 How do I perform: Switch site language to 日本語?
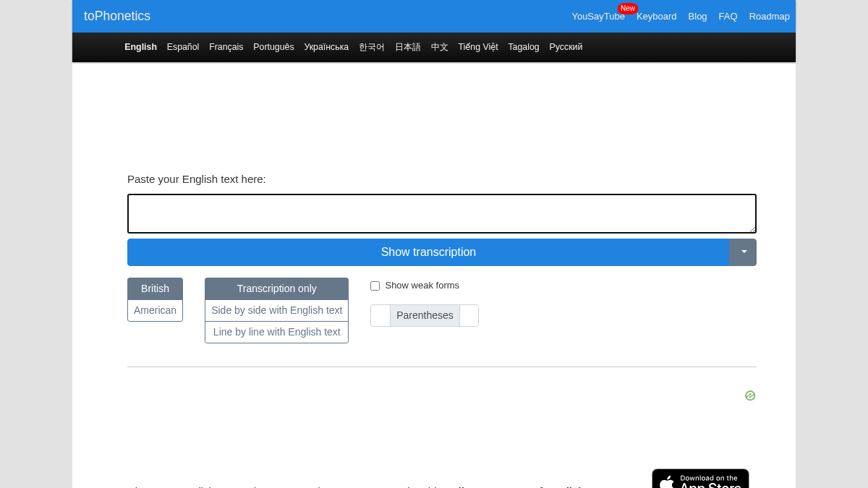pyautogui.click(x=407, y=47)
